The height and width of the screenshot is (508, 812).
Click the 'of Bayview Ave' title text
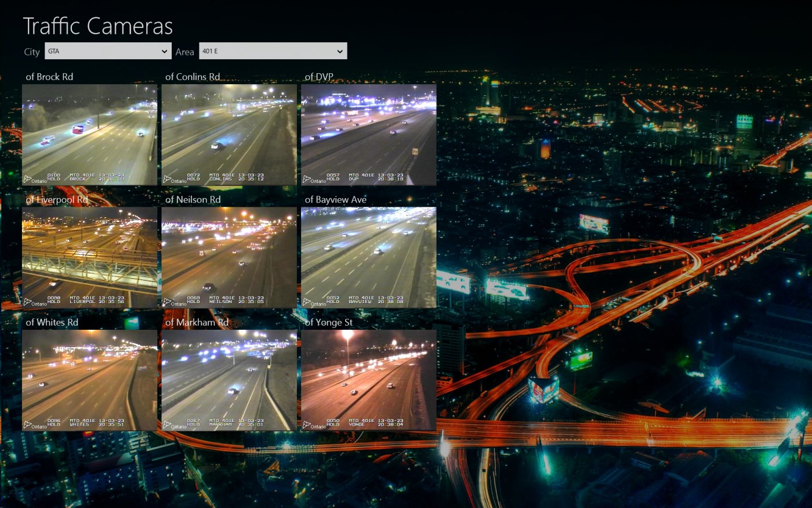[335, 200]
